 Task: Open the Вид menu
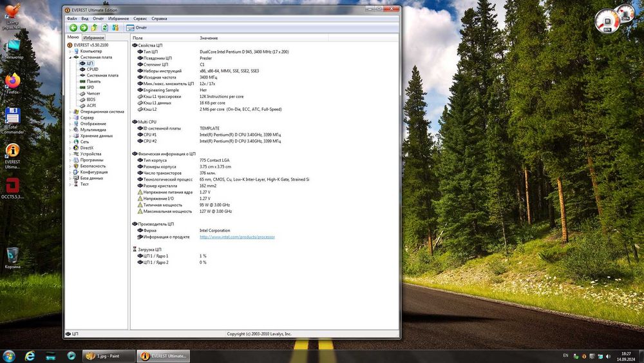click(84, 19)
